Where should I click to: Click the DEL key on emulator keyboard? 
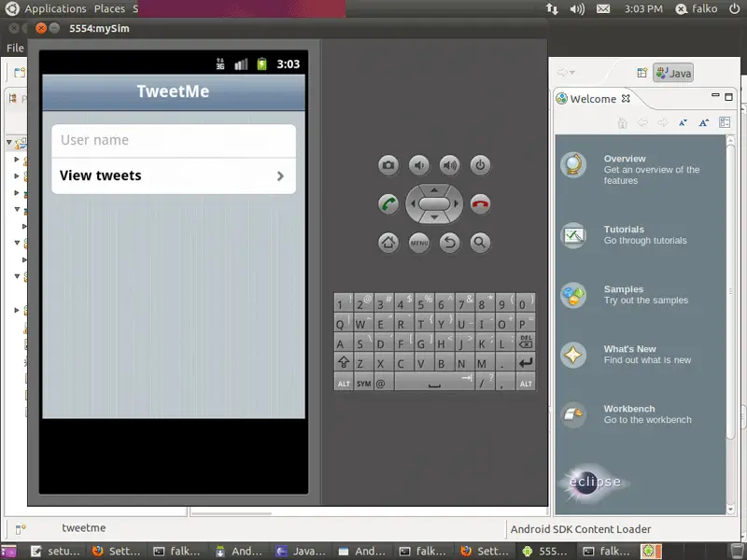click(526, 342)
